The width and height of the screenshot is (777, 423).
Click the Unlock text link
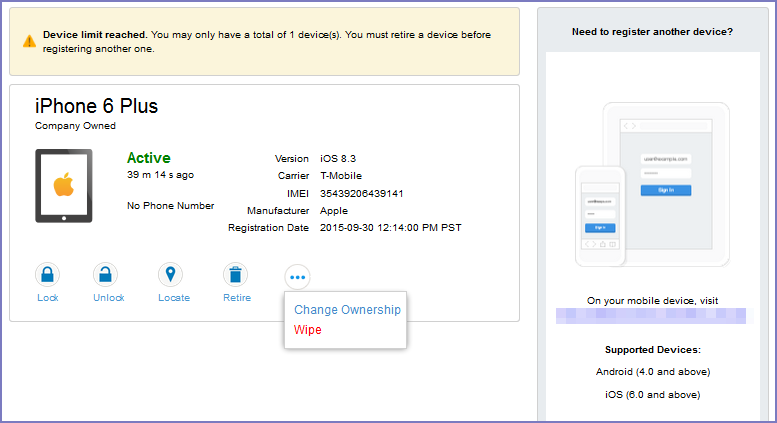click(109, 298)
